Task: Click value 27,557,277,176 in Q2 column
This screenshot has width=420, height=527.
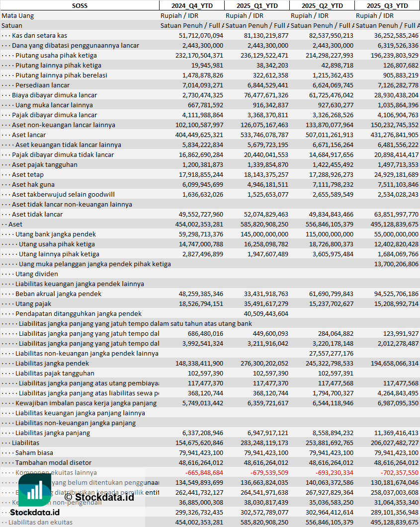Action: tap(331, 354)
